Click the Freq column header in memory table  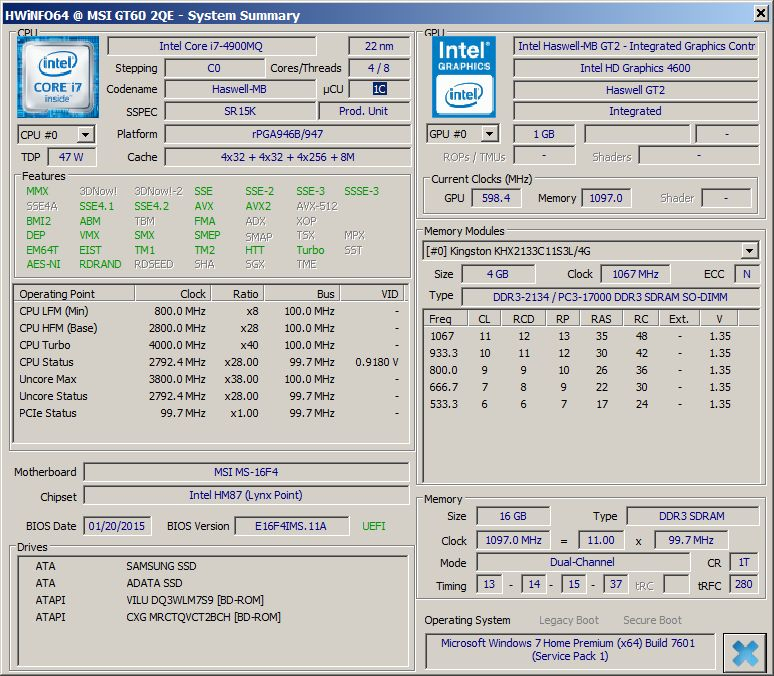446,319
